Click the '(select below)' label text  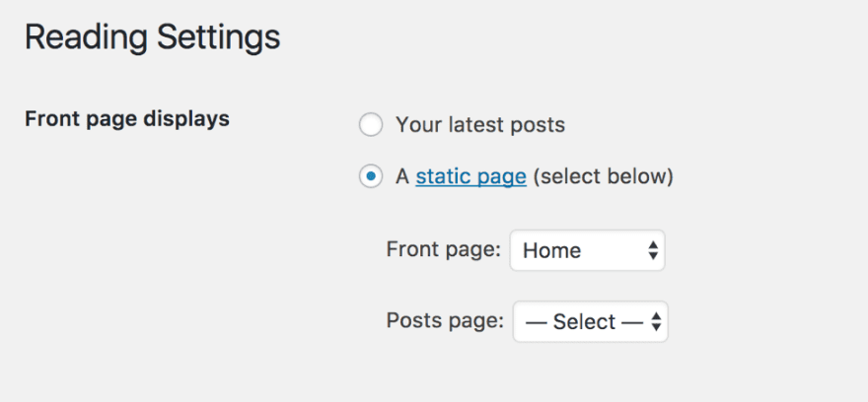point(603,177)
